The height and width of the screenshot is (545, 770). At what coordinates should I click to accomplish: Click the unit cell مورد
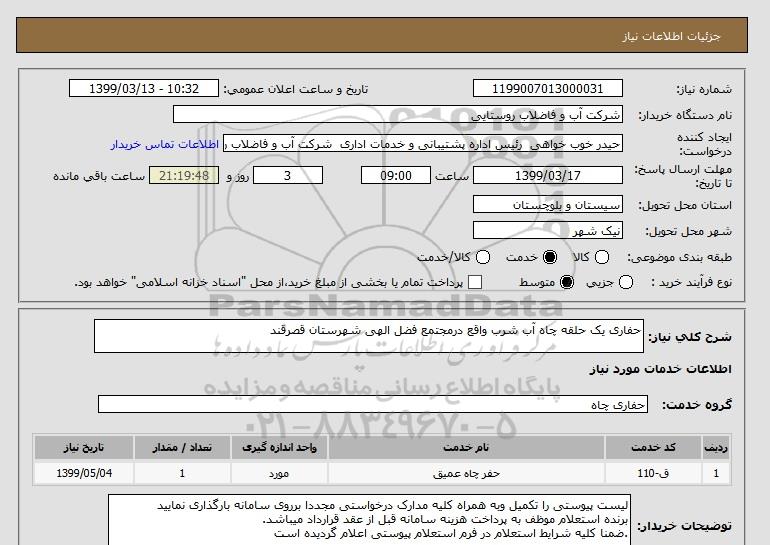(x=279, y=473)
